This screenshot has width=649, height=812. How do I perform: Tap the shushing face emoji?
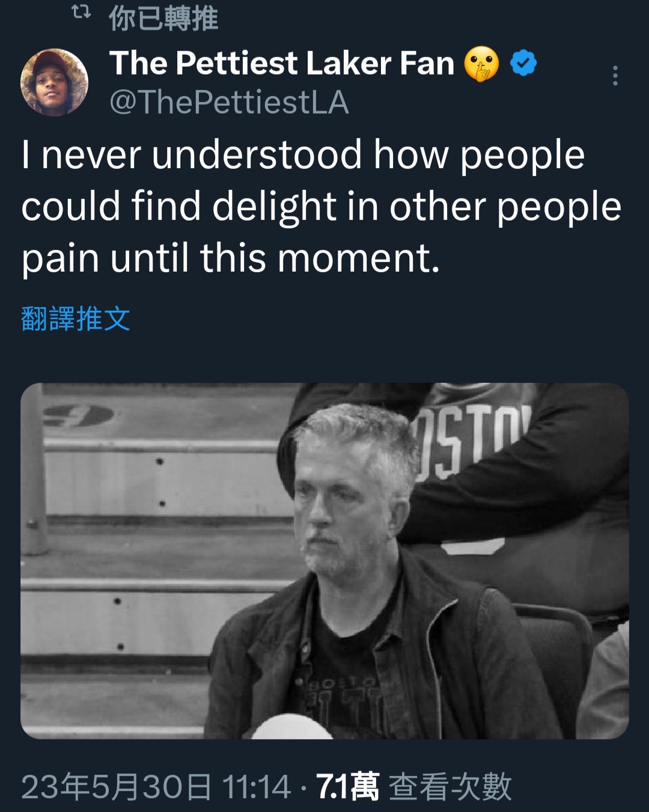click(481, 64)
